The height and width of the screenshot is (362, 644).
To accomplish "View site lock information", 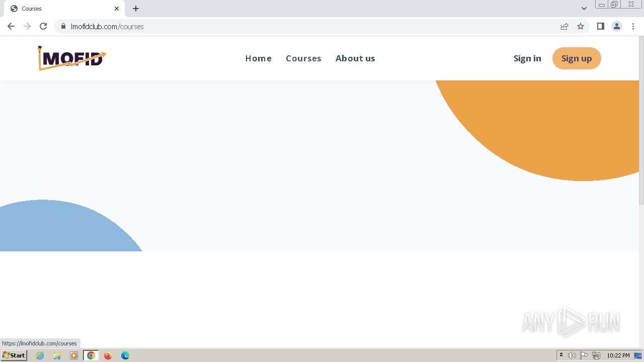I will tap(63, 27).
